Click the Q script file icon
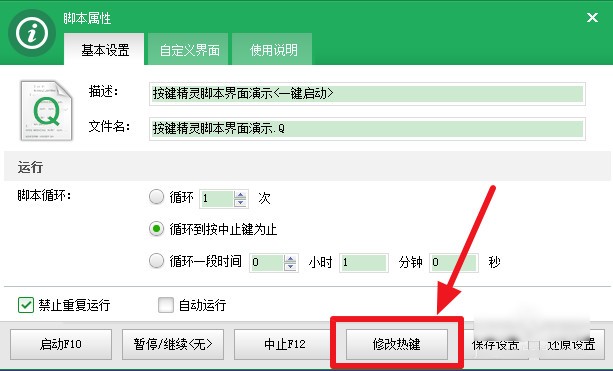This screenshot has height=371, width=613. (x=47, y=111)
